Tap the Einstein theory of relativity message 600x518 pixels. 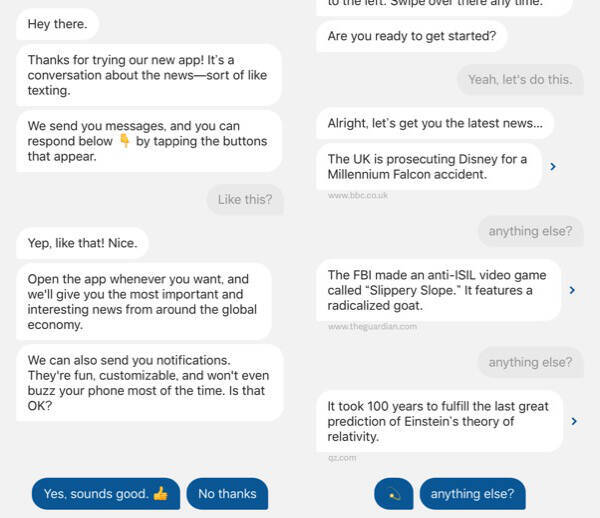(x=438, y=421)
